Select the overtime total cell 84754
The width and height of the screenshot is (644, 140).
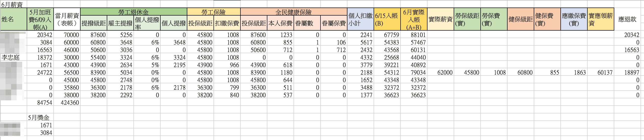40,103
